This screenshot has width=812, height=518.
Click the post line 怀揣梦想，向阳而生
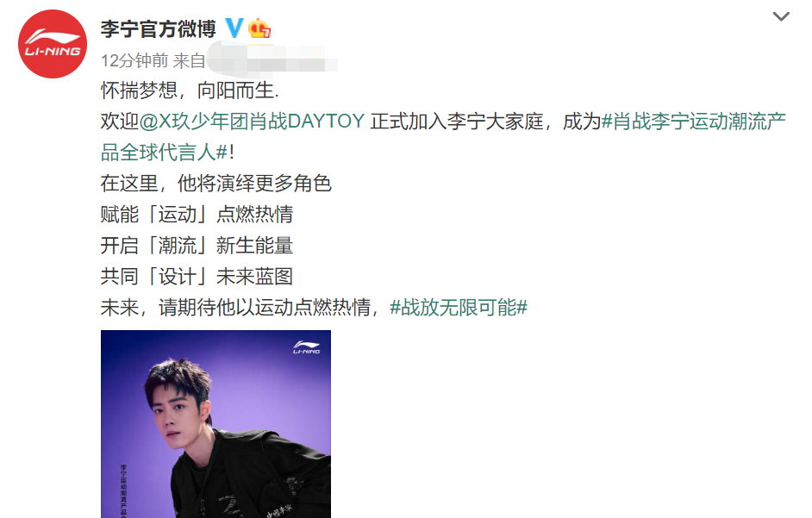point(190,90)
